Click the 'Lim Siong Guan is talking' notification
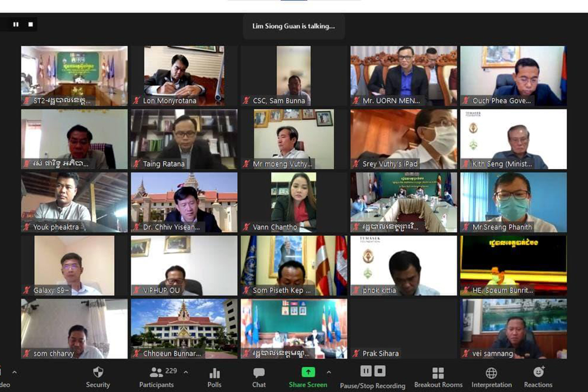The width and height of the screenshot is (588, 392). point(293,26)
